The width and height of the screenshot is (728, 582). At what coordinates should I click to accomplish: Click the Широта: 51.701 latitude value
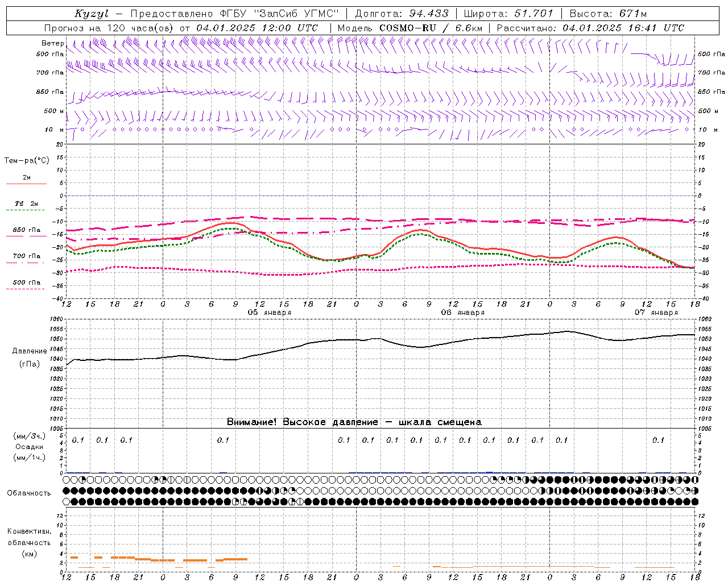click(x=508, y=14)
